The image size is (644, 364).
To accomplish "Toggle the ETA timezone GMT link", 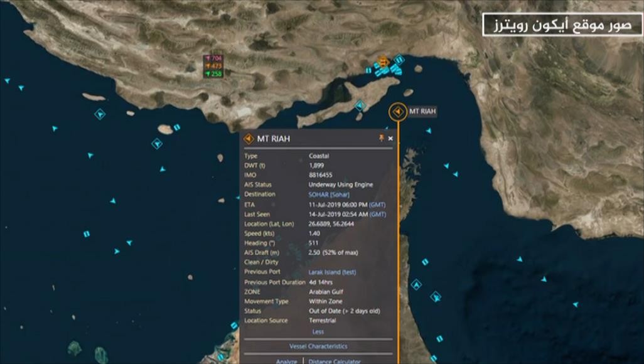I will [377, 205].
